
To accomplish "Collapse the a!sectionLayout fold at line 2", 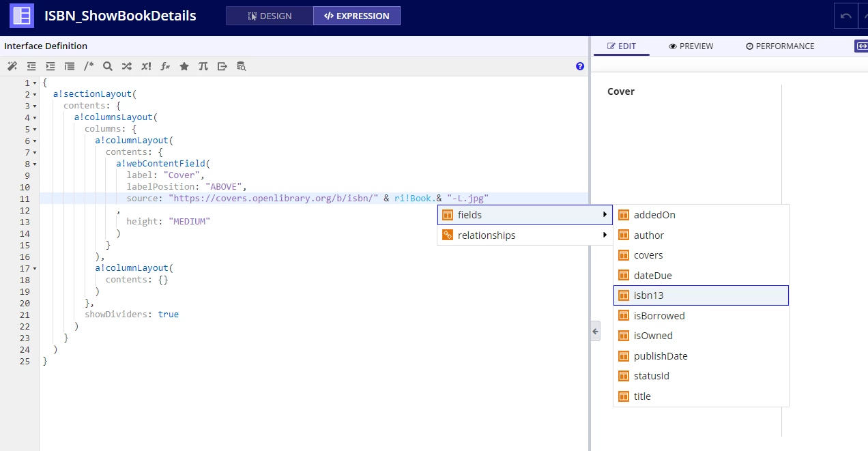I will pos(35,95).
